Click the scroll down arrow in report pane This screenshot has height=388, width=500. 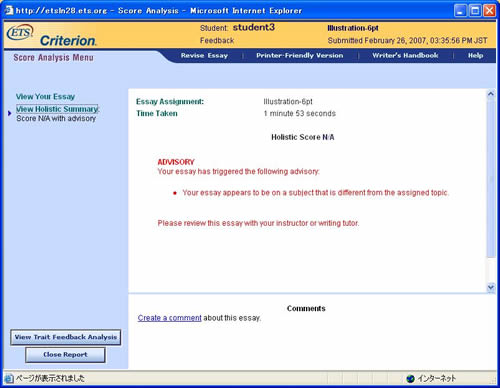491,287
